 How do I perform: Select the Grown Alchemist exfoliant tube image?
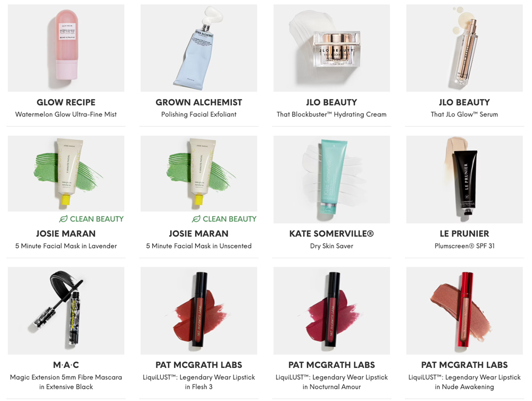[199, 48]
